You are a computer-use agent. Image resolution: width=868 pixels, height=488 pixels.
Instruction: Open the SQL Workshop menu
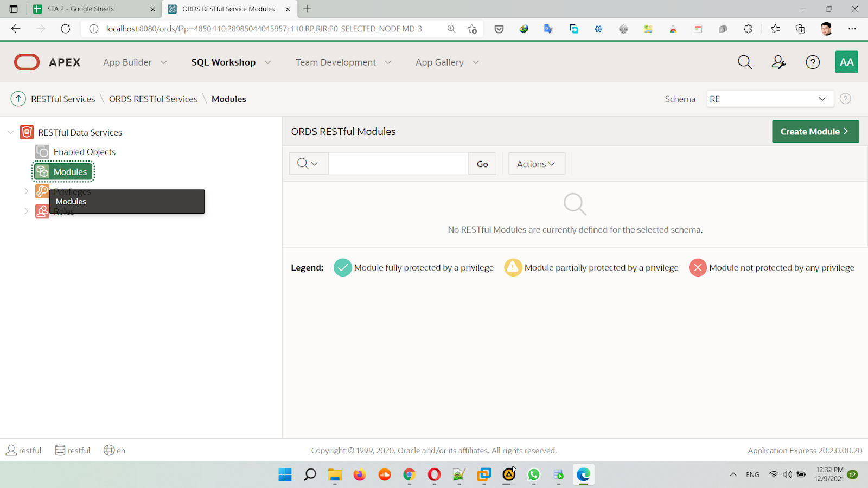(223, 62)
